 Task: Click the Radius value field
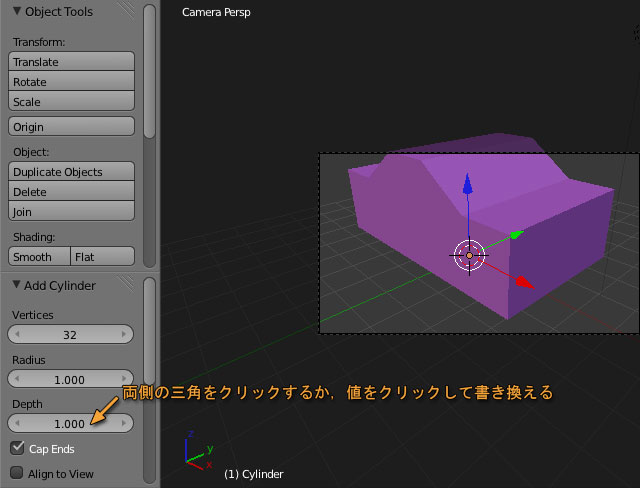pos(70,379)
